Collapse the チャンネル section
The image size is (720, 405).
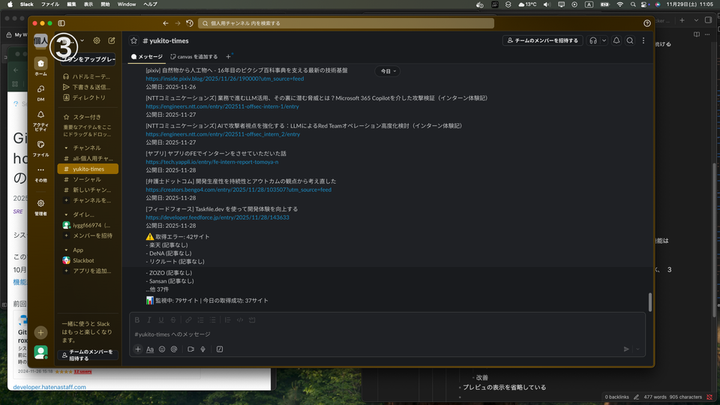(x=65, y=147)
